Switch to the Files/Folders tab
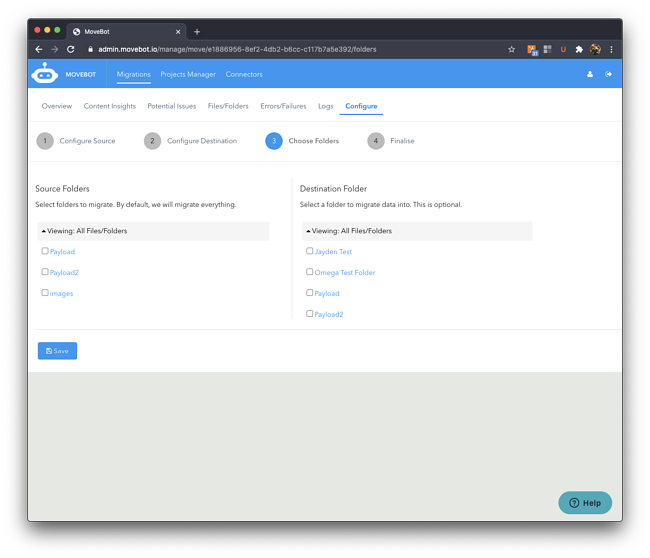 click(228, 106)
